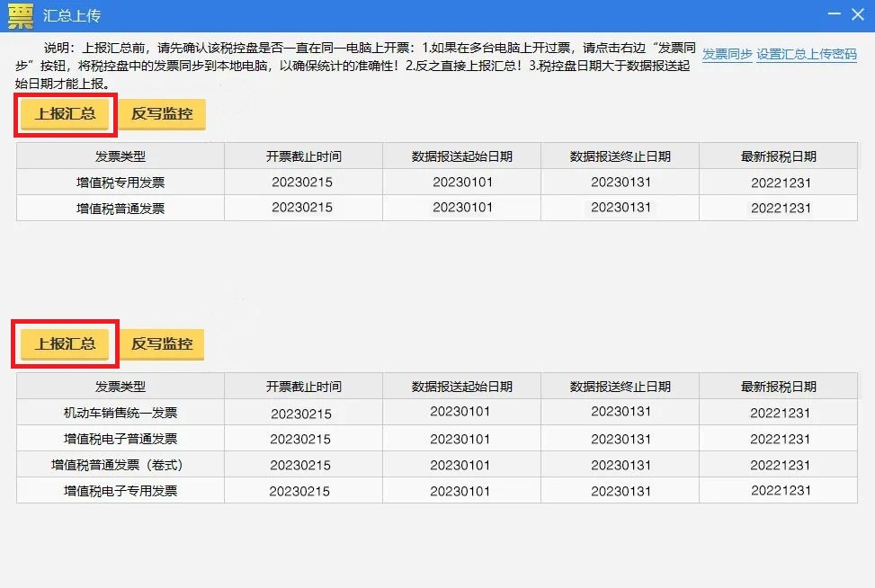Click 上报汇总 above the 机动车销售统一发票 table
Viewport: 875px width, 588px height.
click(65, 344)
